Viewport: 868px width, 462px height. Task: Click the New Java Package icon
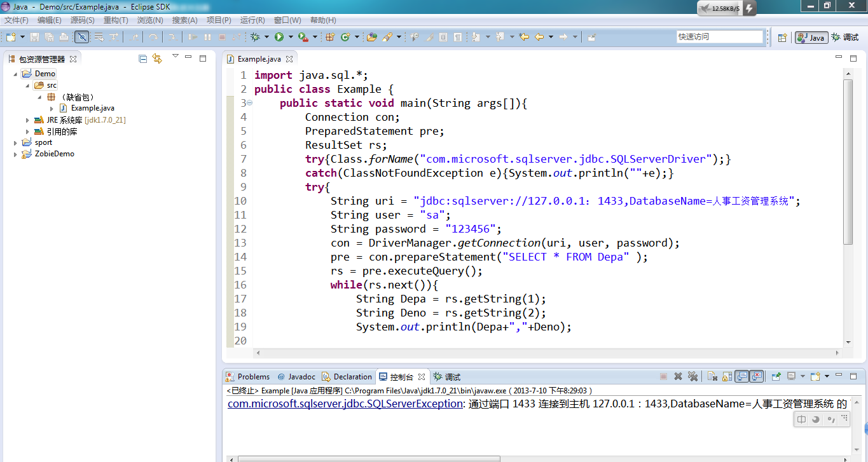point(330,37)
